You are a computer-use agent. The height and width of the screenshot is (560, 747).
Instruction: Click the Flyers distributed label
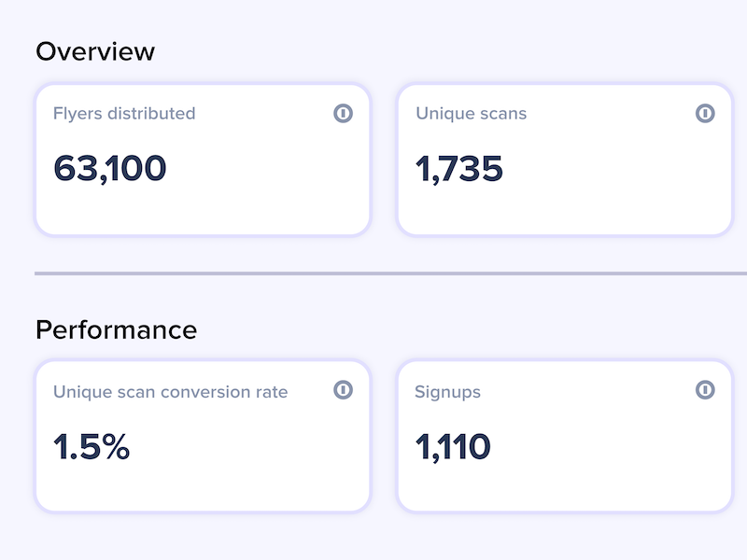click(x=124, y=113)
